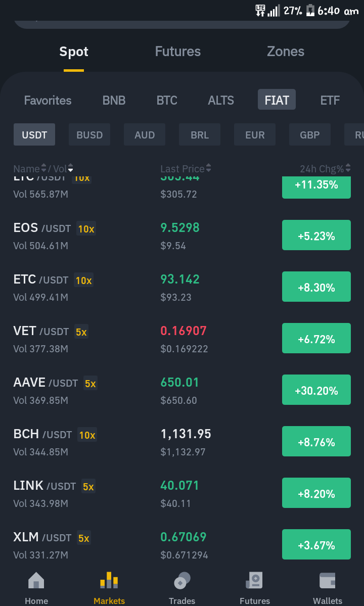Sort by Vol dropdown arrow
Image resolution: width=364 pixels, height=606 pixels.
coord(70,168)
